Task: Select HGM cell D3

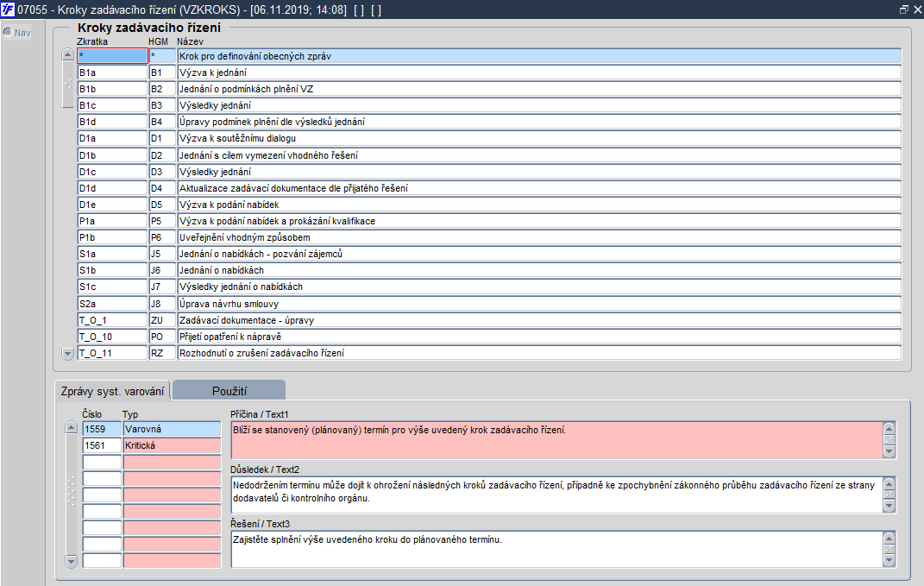Action: [162, 172]
